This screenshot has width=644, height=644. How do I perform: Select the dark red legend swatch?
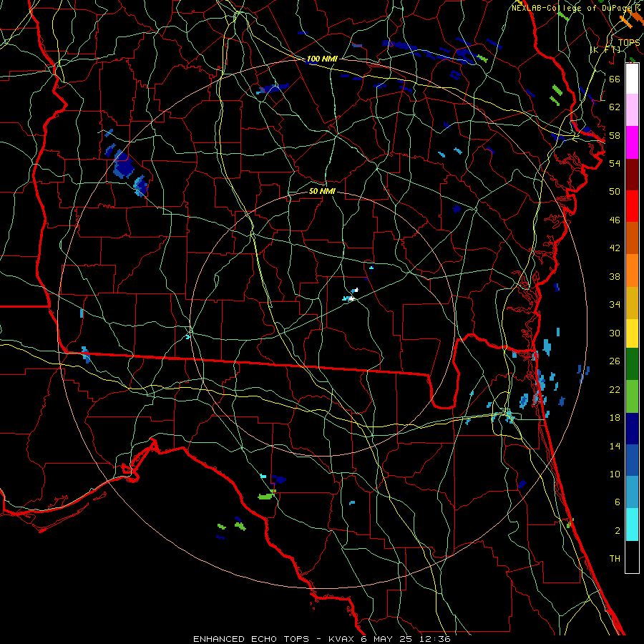[x=632, y=174]
